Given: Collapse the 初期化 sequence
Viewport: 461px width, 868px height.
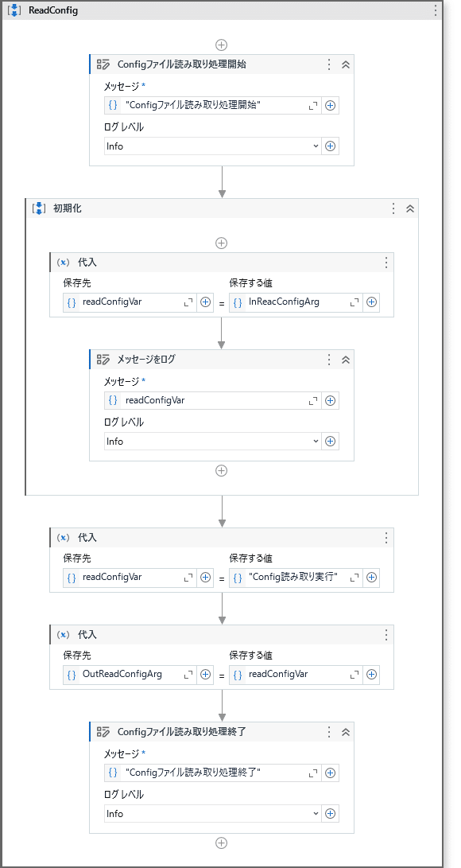Looking at the screenshot, I should [x=410, y=208].
